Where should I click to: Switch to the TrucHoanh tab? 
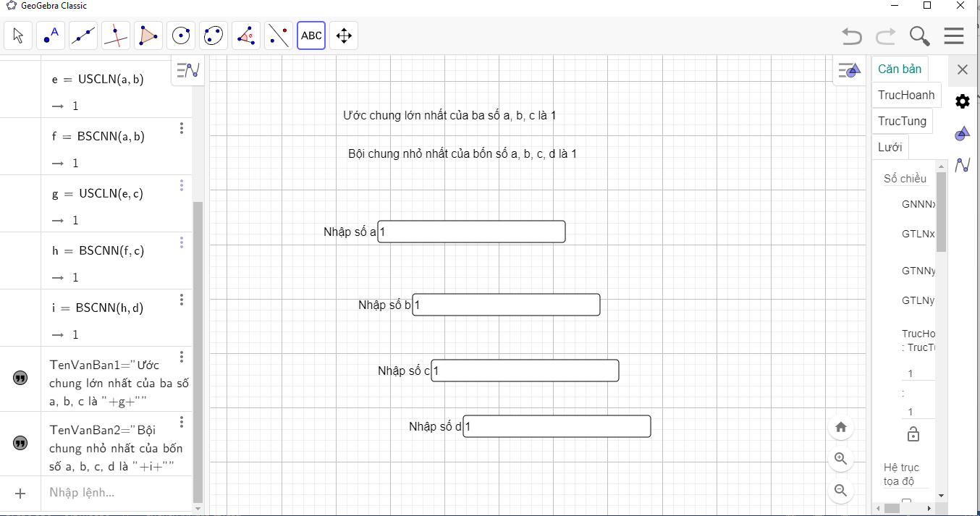[x=906, y=95]
